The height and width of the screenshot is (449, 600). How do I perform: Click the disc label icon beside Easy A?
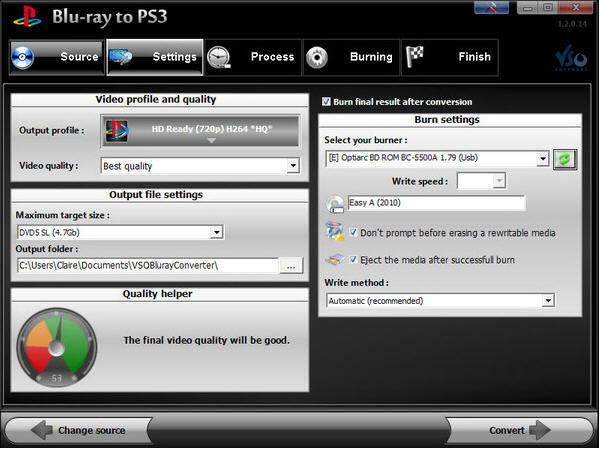pos(335,204)
